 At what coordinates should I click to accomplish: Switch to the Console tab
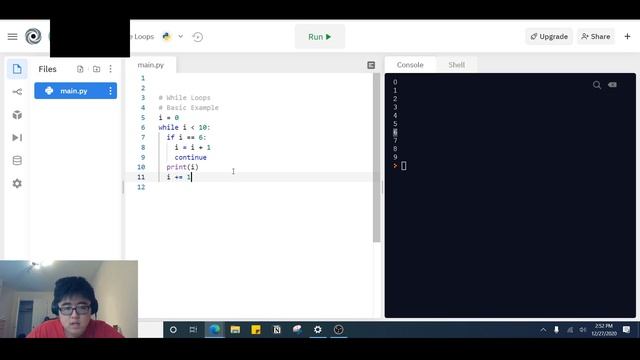[410, 65]
